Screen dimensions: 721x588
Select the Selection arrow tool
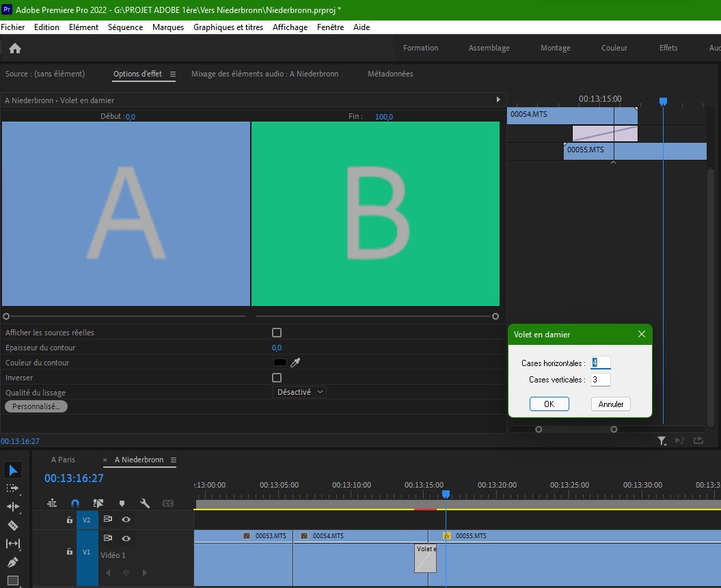pyautogui.click(x=13, y=470)
